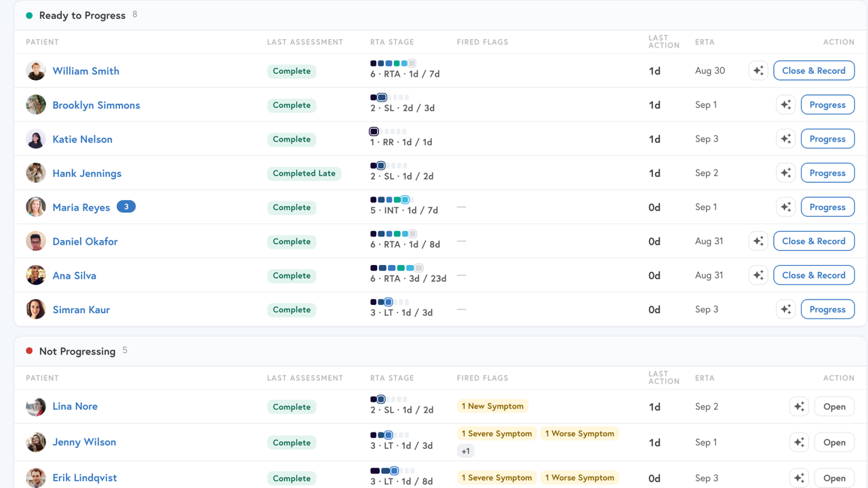Click Maria Reyes' avatar photo
The image size is (868, 488).
point(36,207)
